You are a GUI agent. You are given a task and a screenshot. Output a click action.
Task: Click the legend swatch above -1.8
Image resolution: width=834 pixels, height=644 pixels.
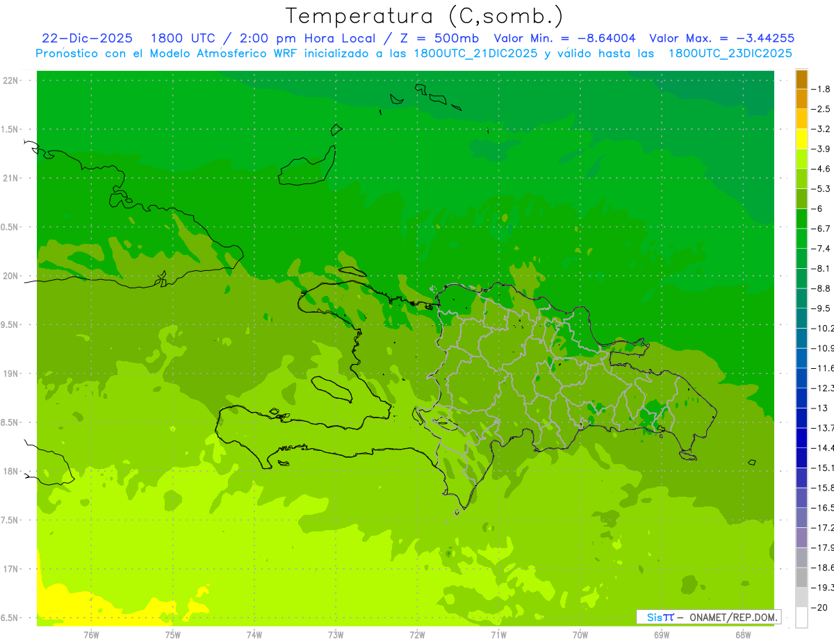click(801, 79)
